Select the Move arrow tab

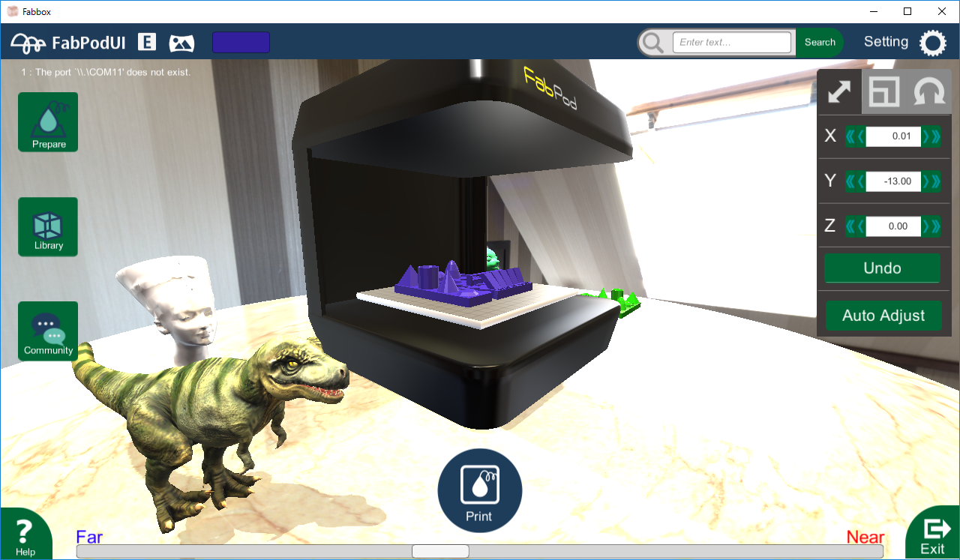838,91
